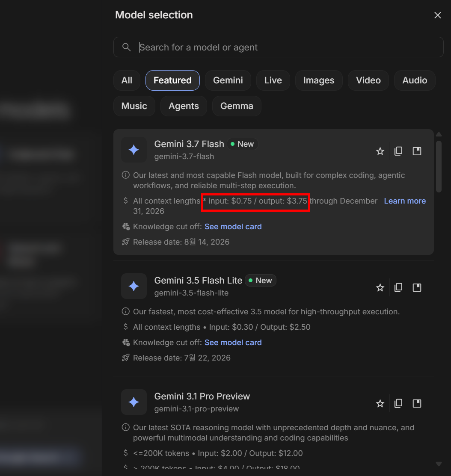451x476 pixels.
Task: Star Gemini 3.1 Pro Preview as favorite
Action: (380, 403)
